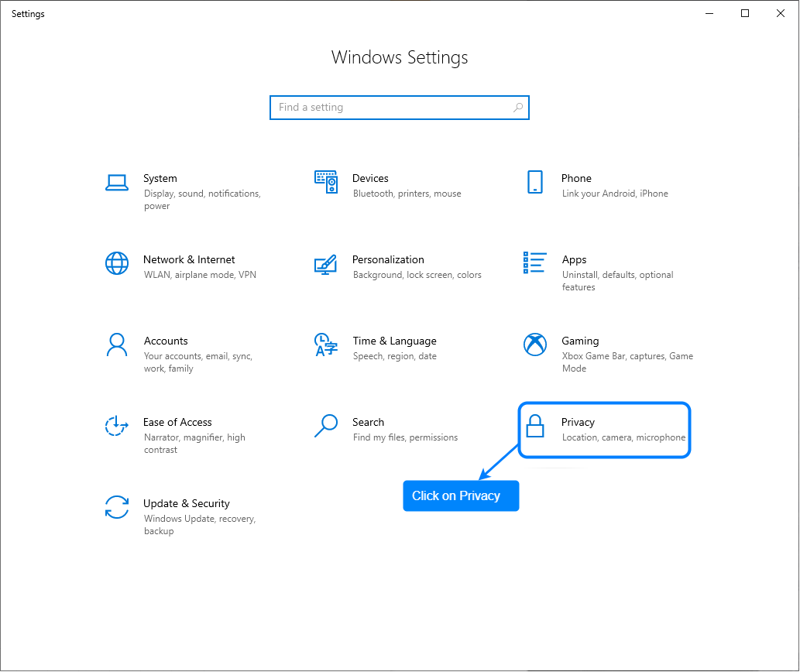Click the Apps list icon
Viewport: 800px width, 672px height.
pyautogui.click(x=534, y=262)
